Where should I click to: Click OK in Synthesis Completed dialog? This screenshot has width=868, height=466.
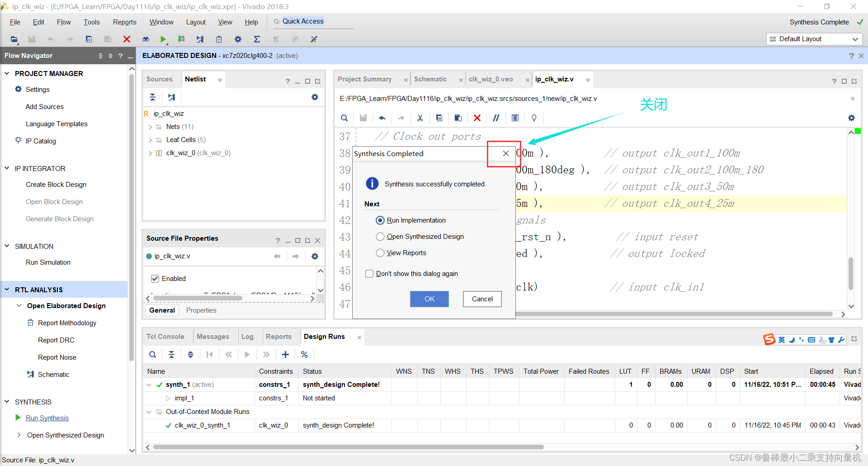coord(429,299)
